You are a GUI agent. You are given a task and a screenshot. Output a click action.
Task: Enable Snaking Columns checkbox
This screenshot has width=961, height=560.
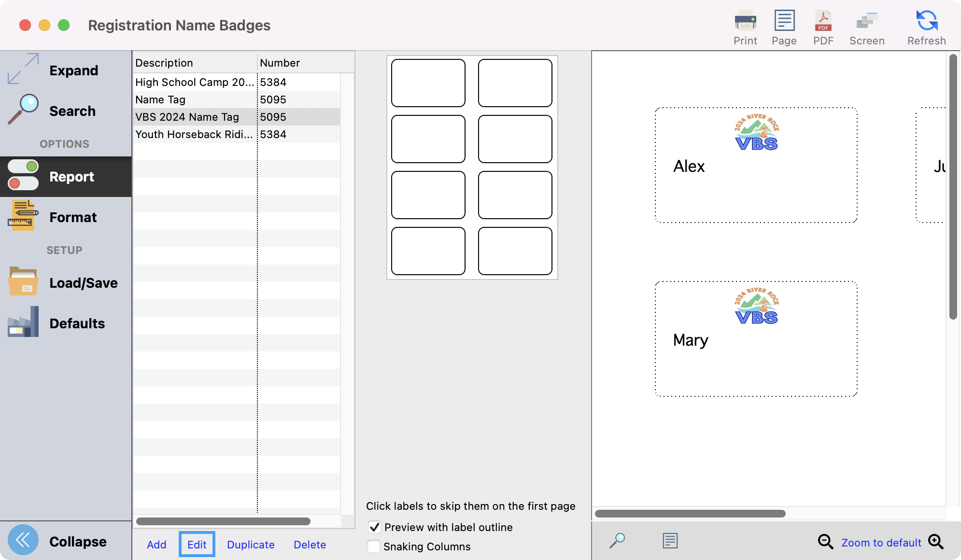click(x=374, y=546)
